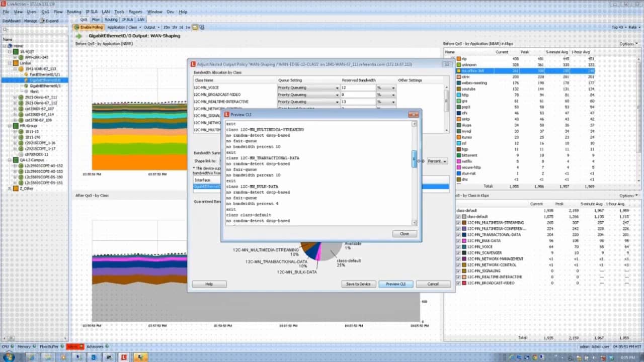Switch to the LAN tab
The image size is (644, 362).
point(141,20)
